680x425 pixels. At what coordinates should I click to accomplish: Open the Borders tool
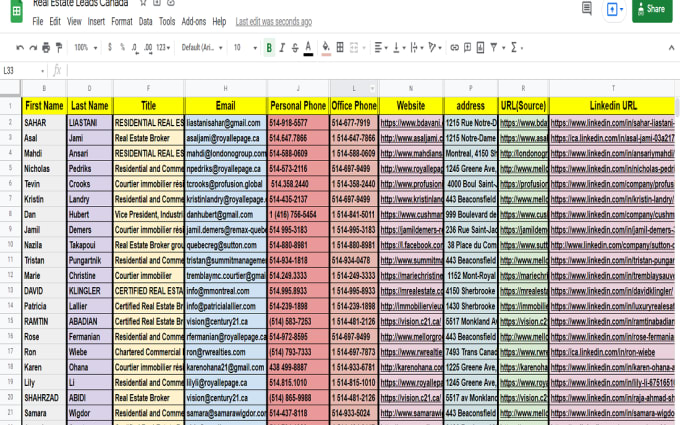click(x=340, y=48)
